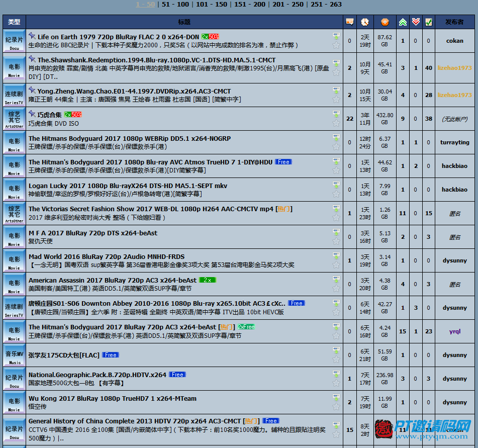Open Hitman's Bodyguard Blu-ray AVC Atmos torrent
478x448 pixels.
[x=151, y=162]
